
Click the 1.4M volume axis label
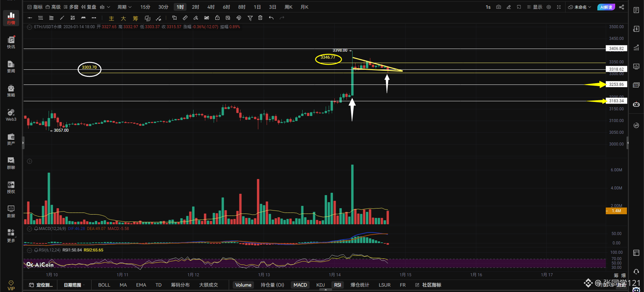click(x=616, y=211)
